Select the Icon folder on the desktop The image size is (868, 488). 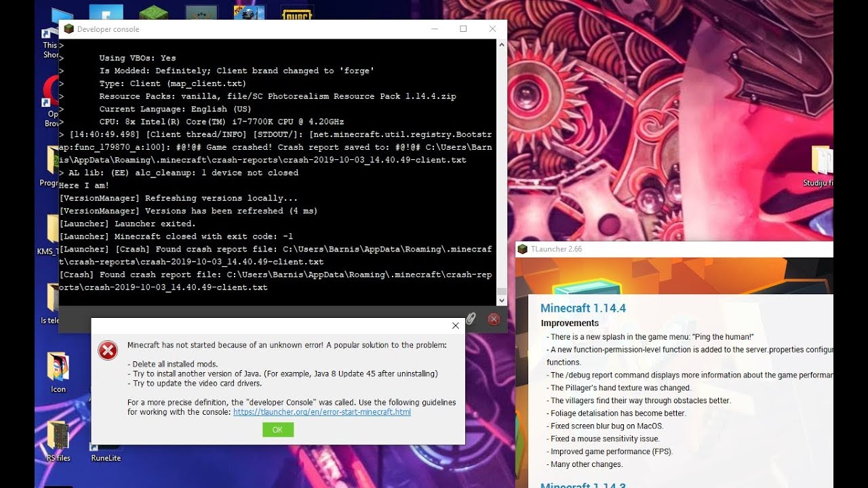[58, 373]
